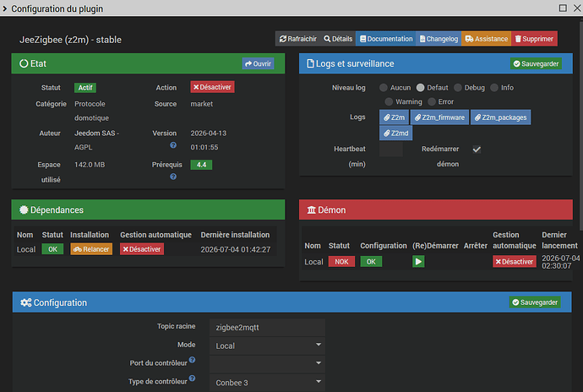This screenshot has width=583, height=392.
Task: Disable automatic dependency management
Action: pos(142,249)
